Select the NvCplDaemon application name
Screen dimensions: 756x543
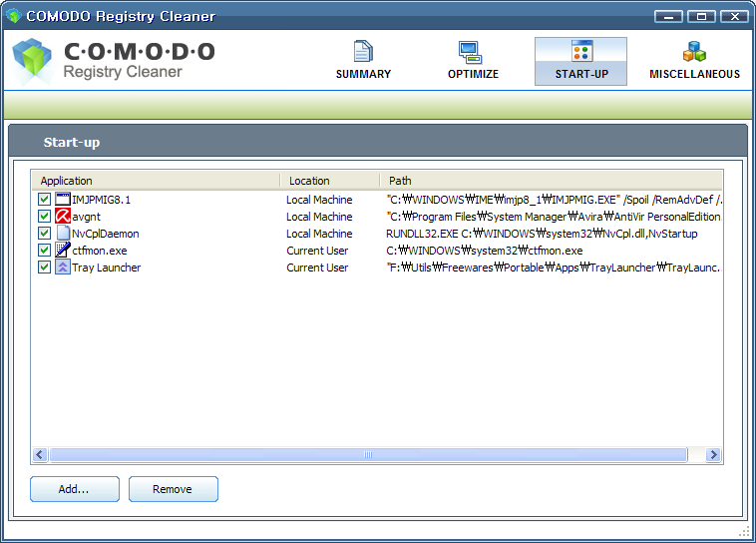point(106,234)
